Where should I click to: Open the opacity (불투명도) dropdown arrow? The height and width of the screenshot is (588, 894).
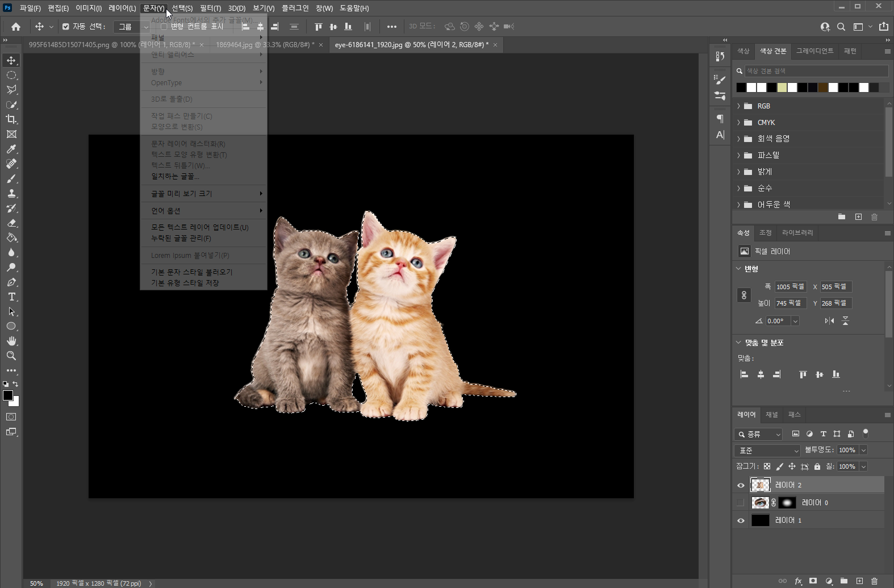[x=863, y=450]
